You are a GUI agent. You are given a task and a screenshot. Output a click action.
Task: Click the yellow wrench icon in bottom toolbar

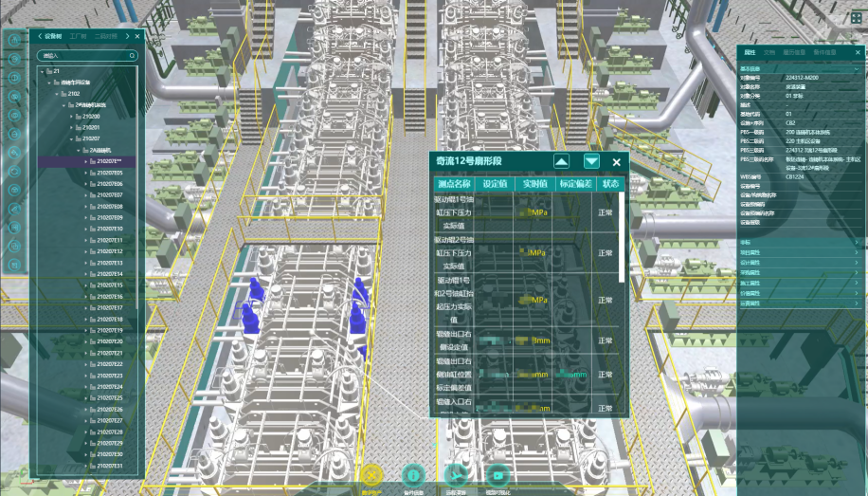[x=371, y=474]
